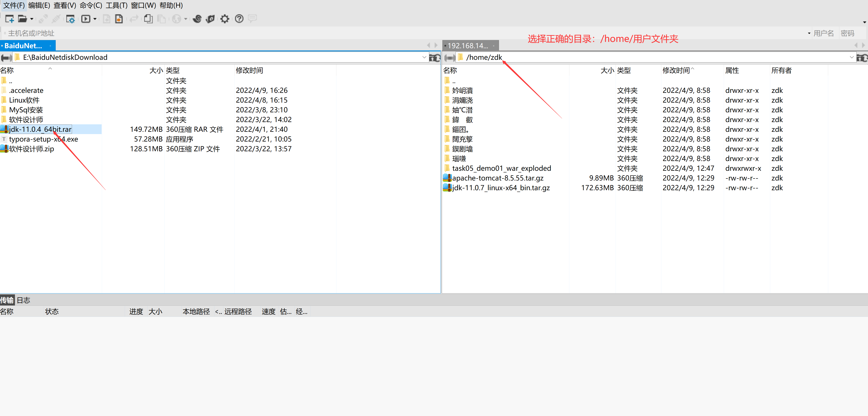Open the session properties icon with gear
This screenshot has width=868, height=416.
pos(70,19)
